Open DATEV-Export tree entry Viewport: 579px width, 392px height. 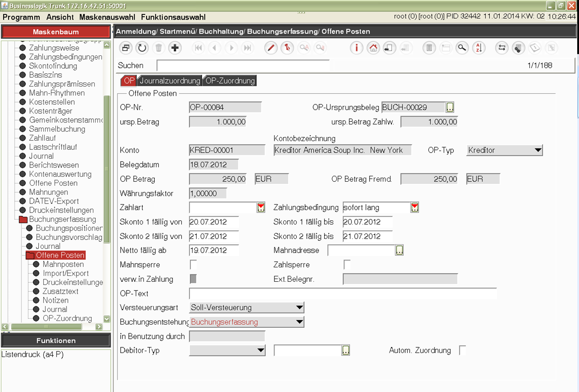point(54,201)
